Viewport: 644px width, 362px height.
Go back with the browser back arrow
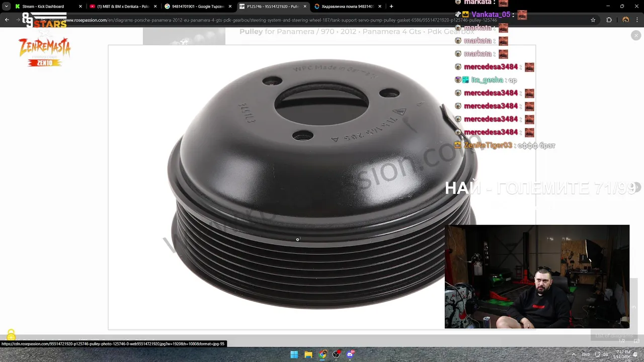click(x=7, y=20)
